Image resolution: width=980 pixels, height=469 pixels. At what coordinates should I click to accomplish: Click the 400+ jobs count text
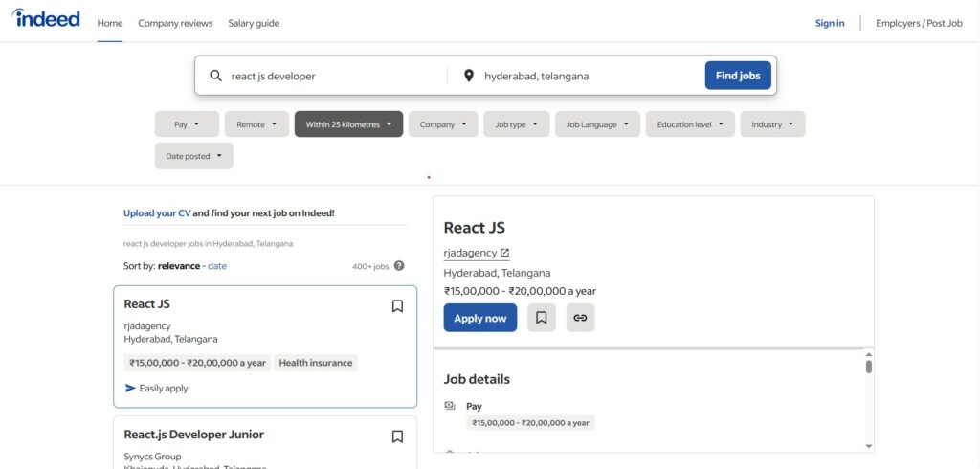[370, 266]
